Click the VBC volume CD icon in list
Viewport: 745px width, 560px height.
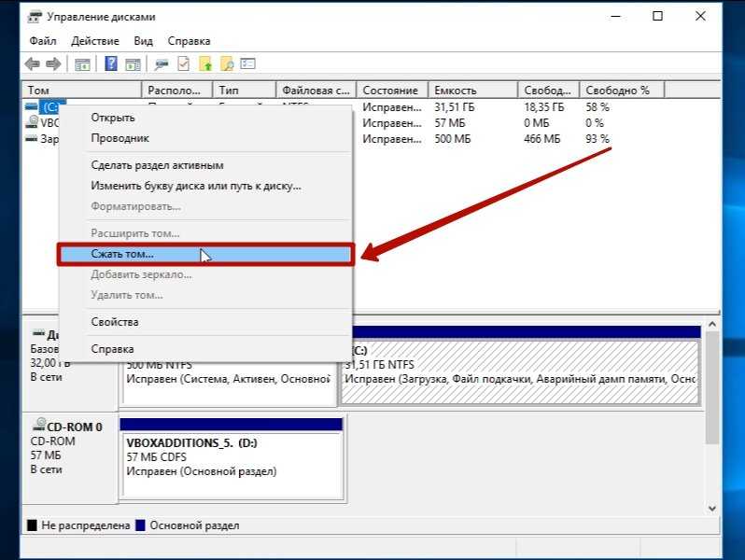[x=32, y=121]
